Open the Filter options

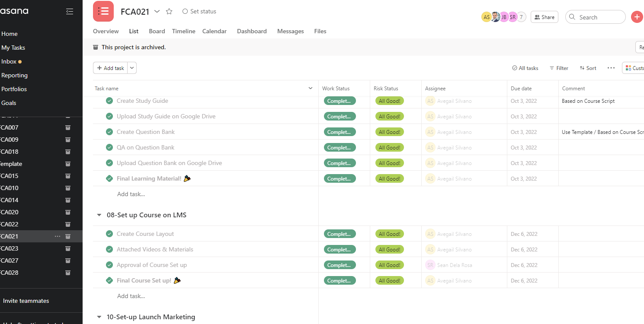tap(559, 68)
